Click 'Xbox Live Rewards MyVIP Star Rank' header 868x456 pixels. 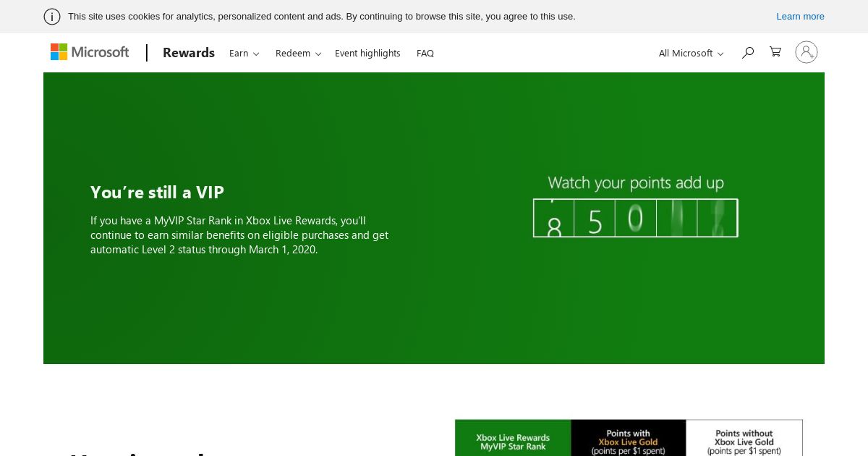[x=513, y=442]
